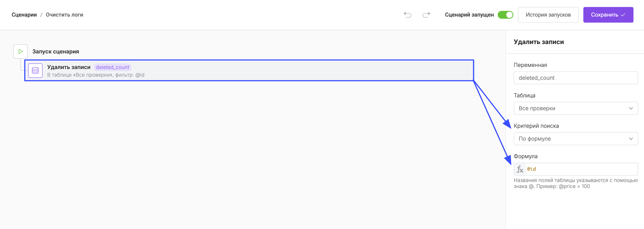Click into the formula field with @id
The image size is (644, 229).
point(581,169)
